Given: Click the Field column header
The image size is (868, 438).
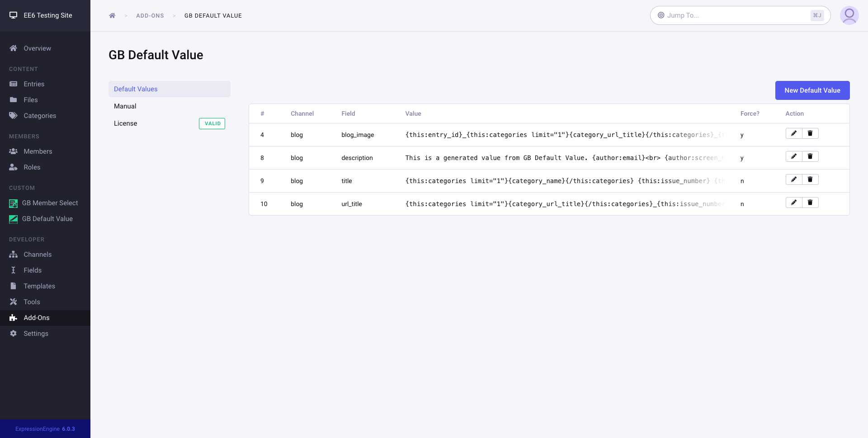Looking at the screenshot, I should click(x=348, y=113).
